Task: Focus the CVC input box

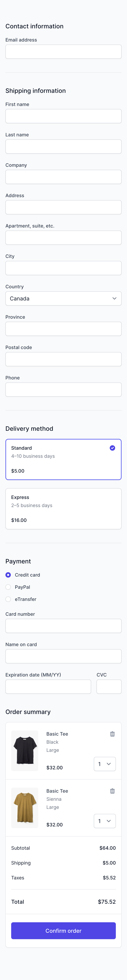Action: point(109,686)
